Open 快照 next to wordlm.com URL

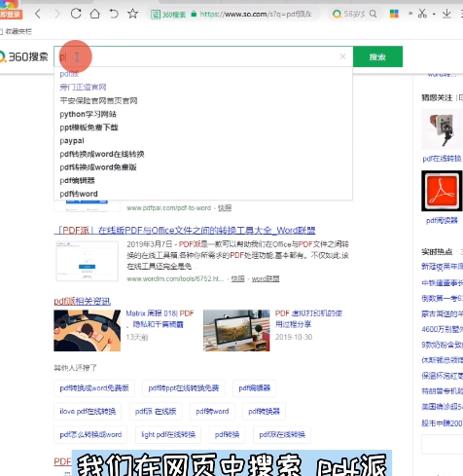click(237, 278)
